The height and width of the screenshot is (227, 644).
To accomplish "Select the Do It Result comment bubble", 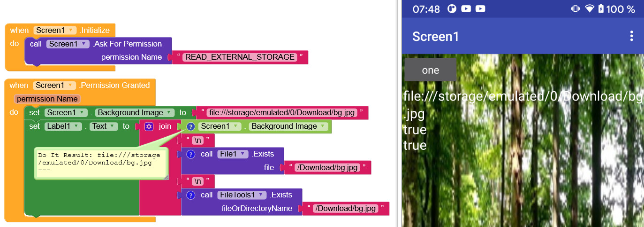I will click(x=101, y=163).
